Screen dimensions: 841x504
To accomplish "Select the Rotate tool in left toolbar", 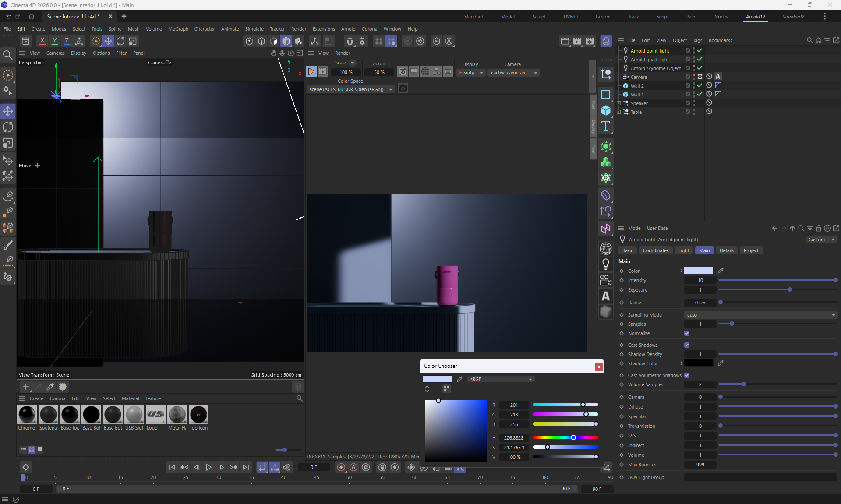I will pos(8,127).
